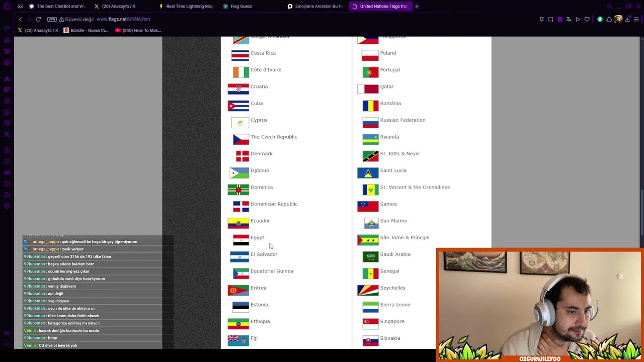This screenshot has height=362, width=644.
Task: Open the purple ad blocker shield
Action: click(x=559, y=19)
